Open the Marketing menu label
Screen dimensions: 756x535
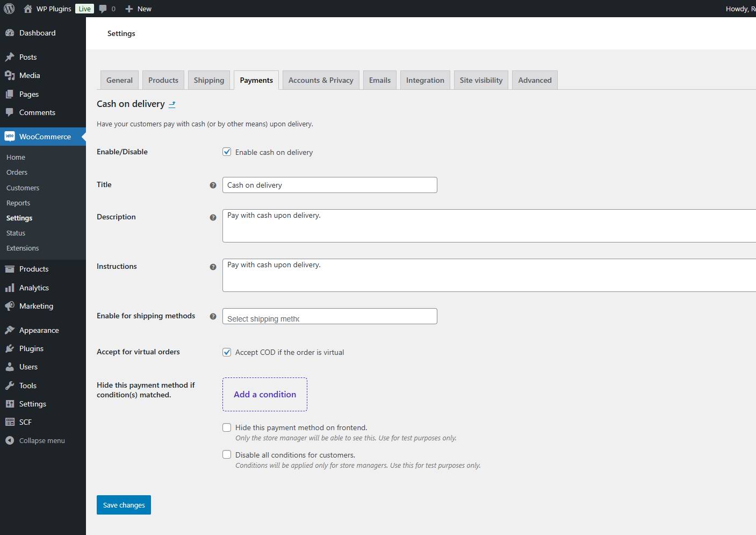coord(36,306)
